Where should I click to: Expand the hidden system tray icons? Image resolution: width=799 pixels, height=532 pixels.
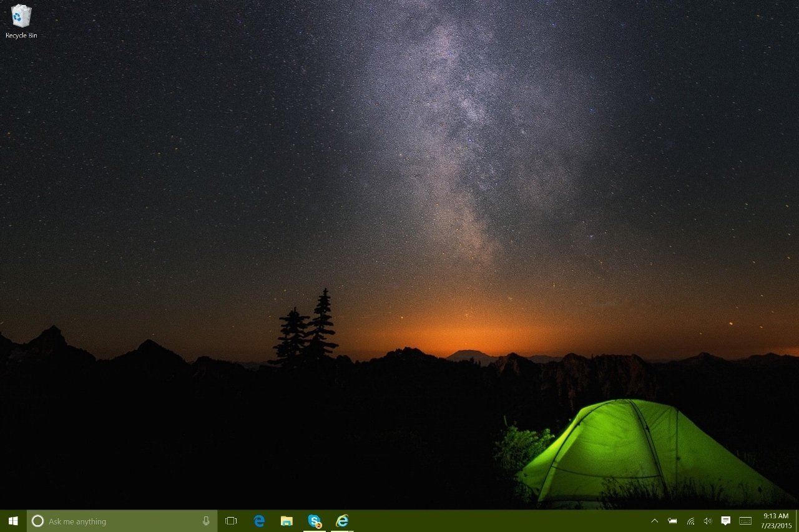[654, 521]
